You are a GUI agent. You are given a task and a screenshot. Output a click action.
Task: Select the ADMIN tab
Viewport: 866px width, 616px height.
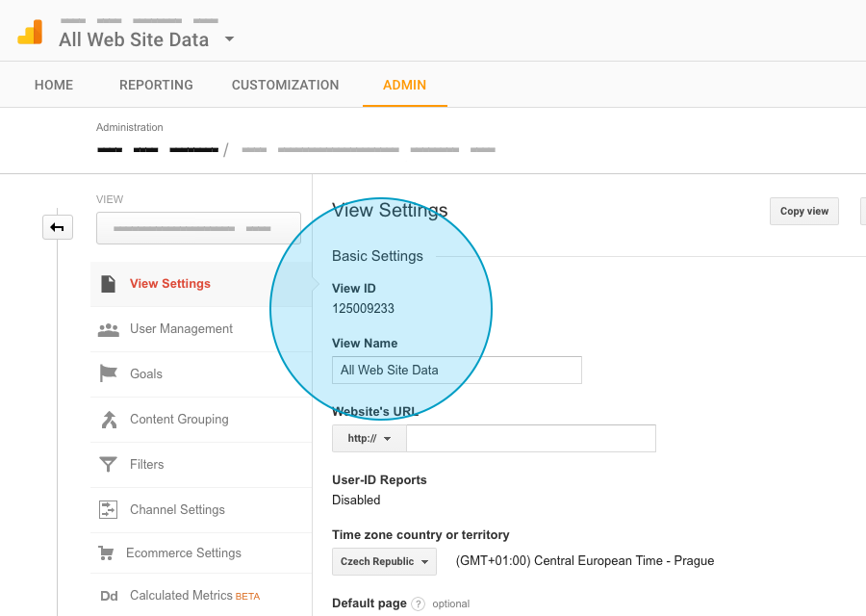405,85
